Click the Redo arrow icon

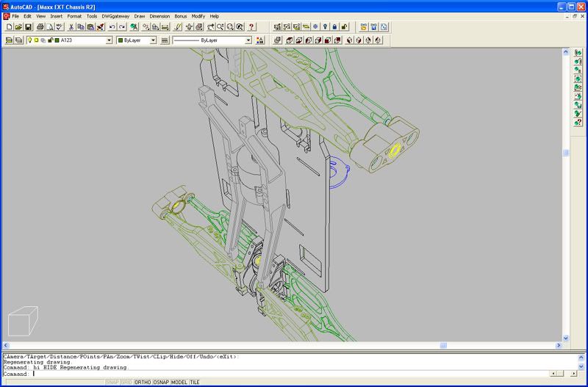tap(122, 26)
